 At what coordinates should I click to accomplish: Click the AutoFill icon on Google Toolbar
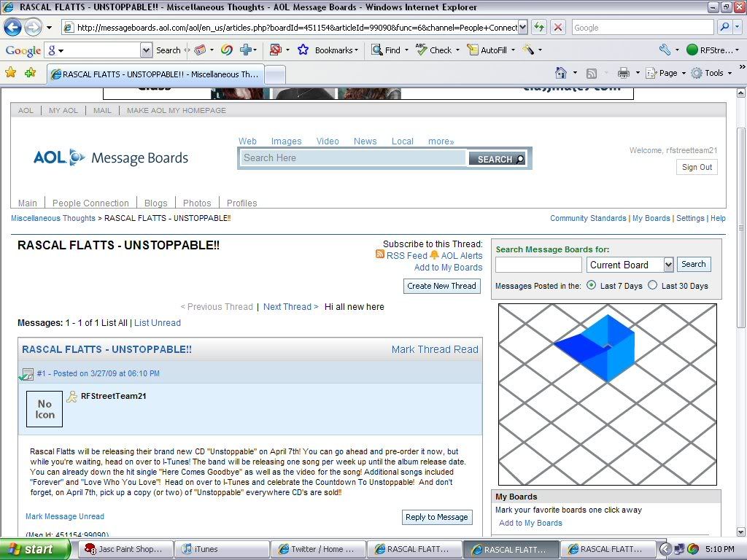[473, 50]
